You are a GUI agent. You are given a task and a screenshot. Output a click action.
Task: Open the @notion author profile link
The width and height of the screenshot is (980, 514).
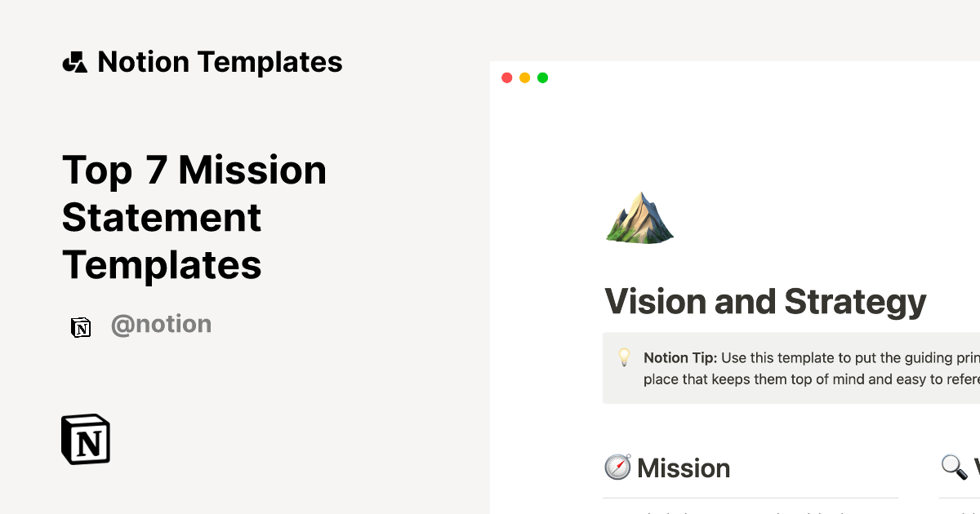pyautogui.click(x=161, y=325)
